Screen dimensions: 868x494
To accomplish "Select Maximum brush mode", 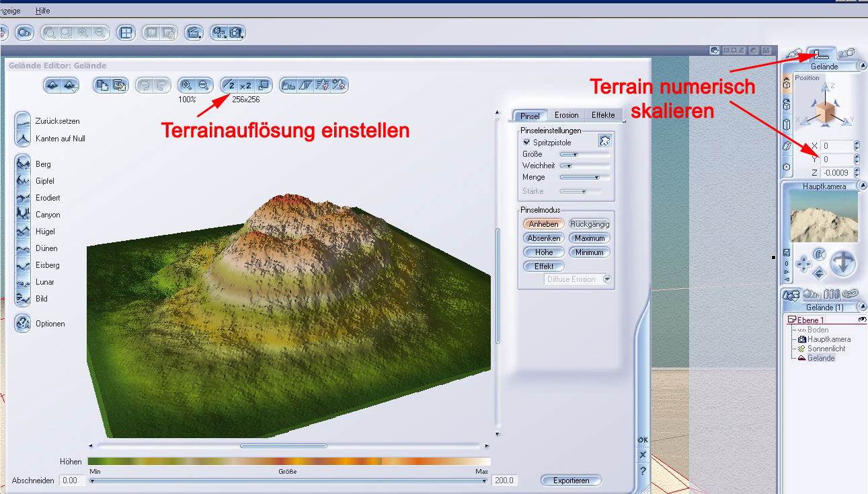I will [590, 238].
